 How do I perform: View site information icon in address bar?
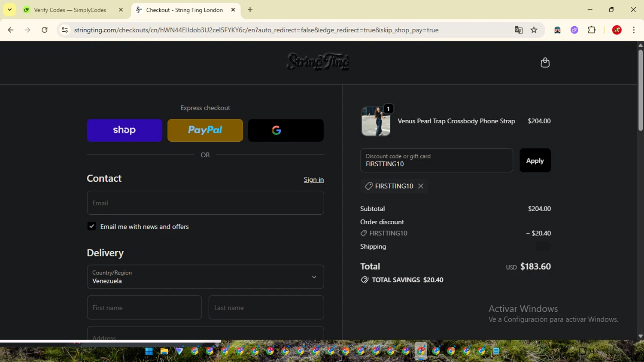(x=65, y=30)
